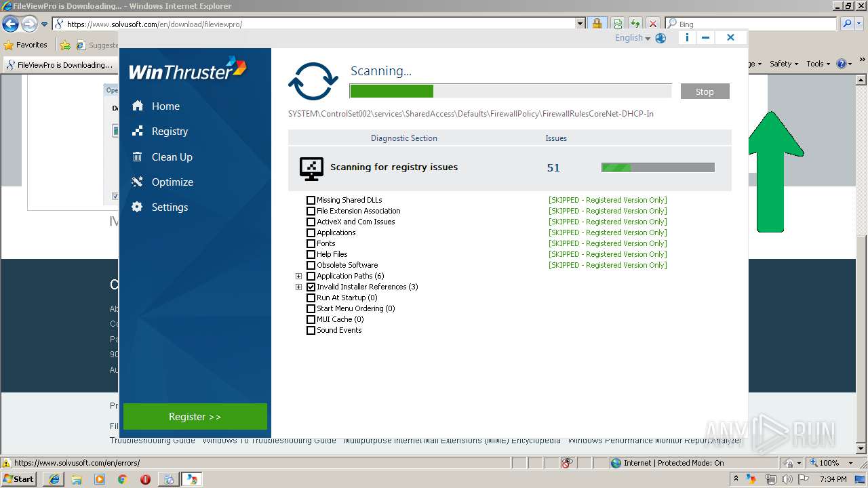This screenshot has height=488, width=868.
Task: Tick the Applications checkbox
Action: pyautogui.click(x=311, y=233)
